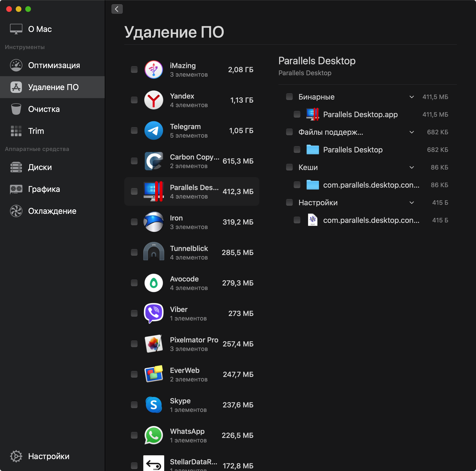476x471 pixels.
Task: Tick the Telegram checkbox
Action: point(134,131)
